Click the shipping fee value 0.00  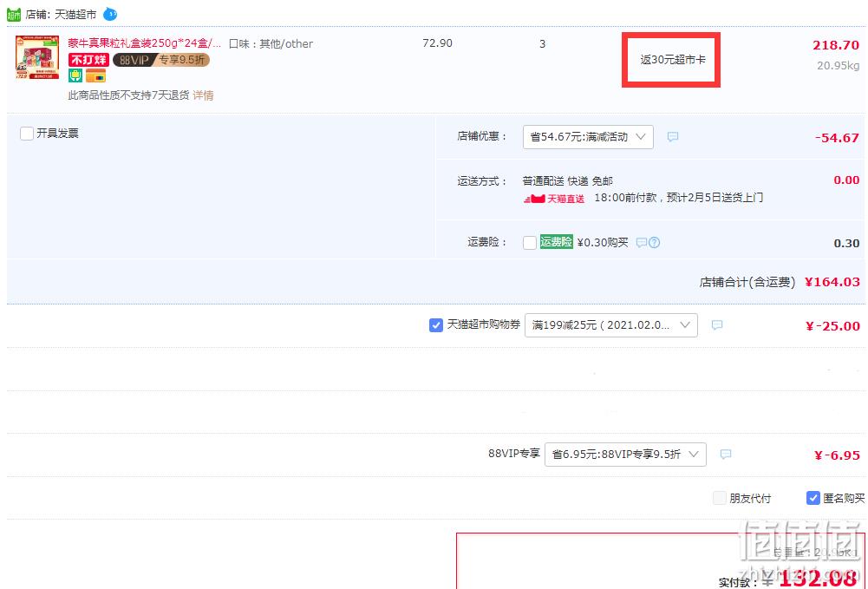click(846, 180)
